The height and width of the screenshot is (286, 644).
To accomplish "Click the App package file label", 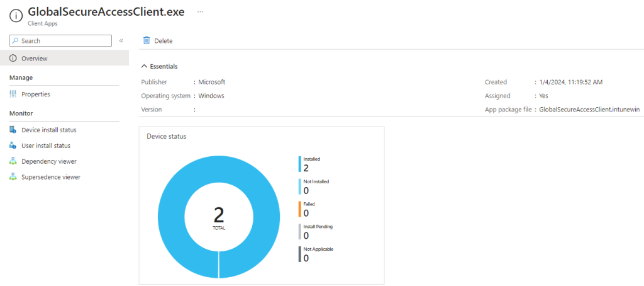I will (x=508, y=110).
